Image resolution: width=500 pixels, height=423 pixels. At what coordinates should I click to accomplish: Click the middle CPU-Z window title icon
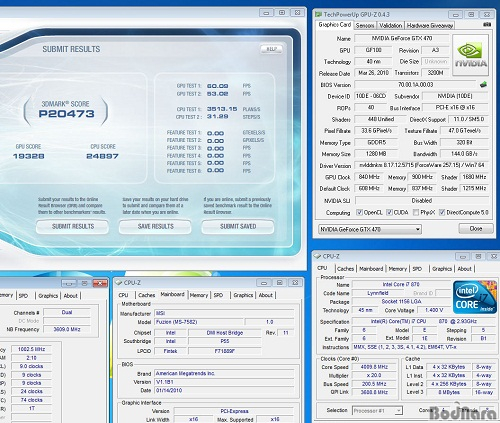[119, 283]
